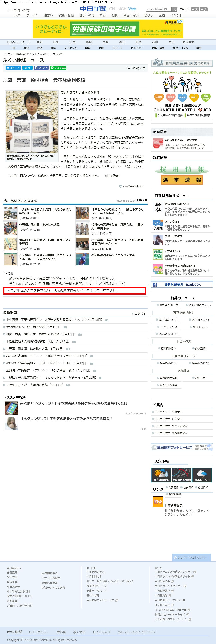Open the 天気 top menu item
Viewport: 216px width, 644px height.
[18, 15]
